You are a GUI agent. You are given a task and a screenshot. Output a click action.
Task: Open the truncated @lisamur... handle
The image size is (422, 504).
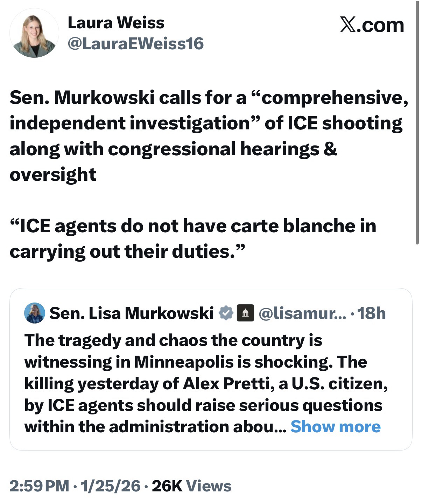point(302,313)
